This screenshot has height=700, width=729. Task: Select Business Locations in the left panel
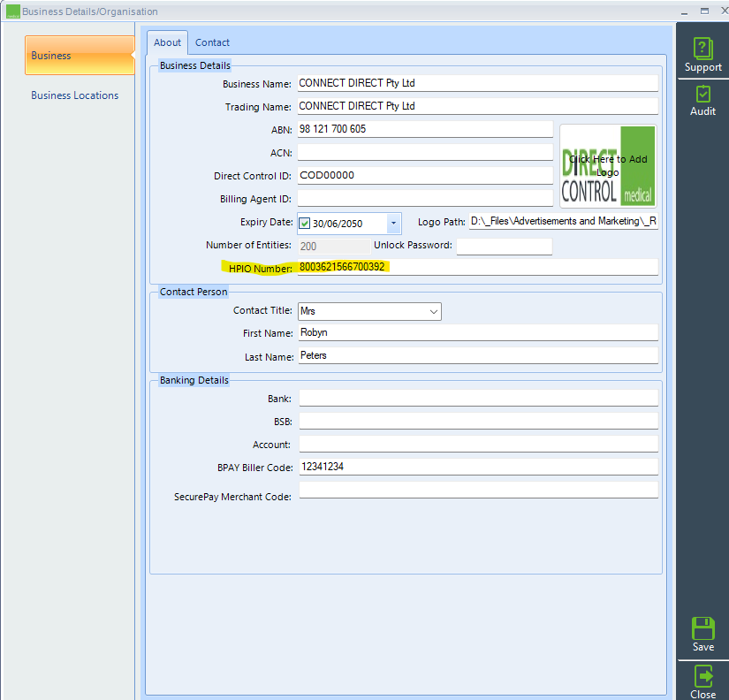point(76,95)
